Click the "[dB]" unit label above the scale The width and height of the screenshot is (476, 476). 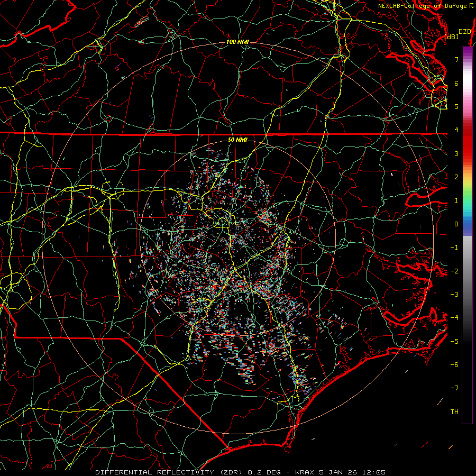coord(452,36)
